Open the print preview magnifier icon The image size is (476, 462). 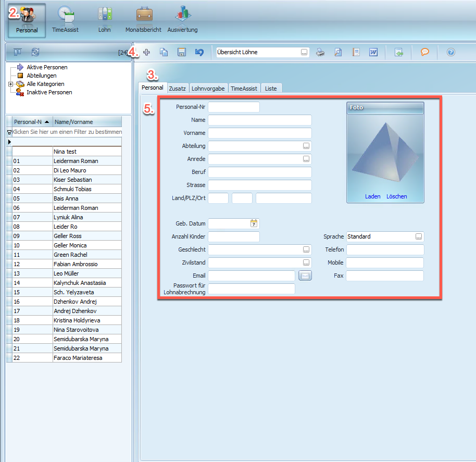338,52
